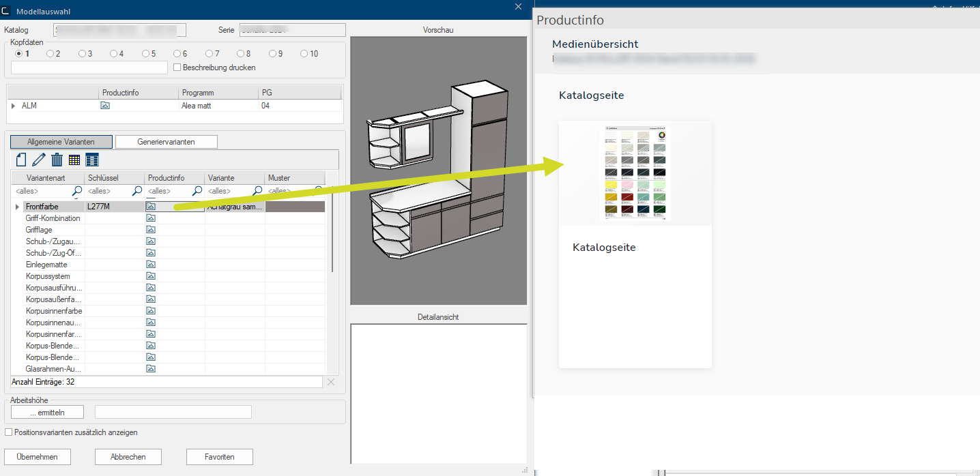Click search magnifier in Variantenart filter

point(77,191)
